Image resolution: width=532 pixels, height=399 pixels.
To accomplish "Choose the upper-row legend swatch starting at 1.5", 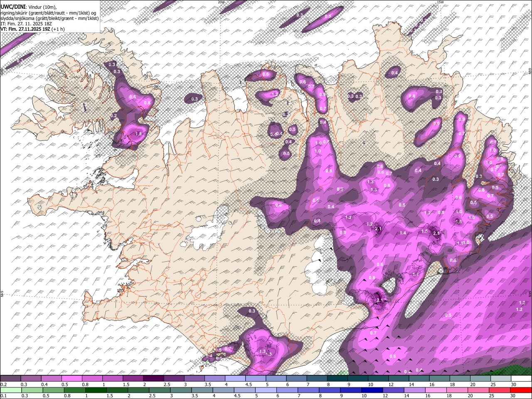I will [133, 379].
